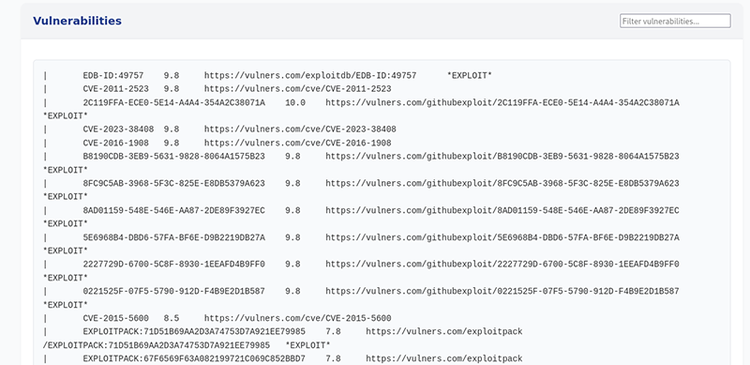Select the 2227729D-6700-5C8F-8930-1EEAFD4B9FF0 identifier
Viewport: 750px width, 365px height.
(174, 265)
